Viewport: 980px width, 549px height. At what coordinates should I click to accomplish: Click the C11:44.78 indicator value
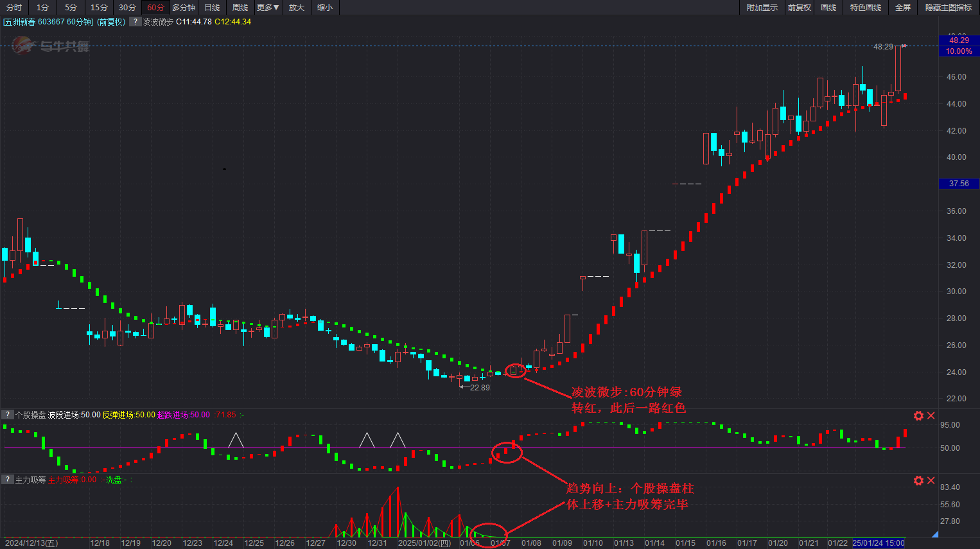pos(194,22)
